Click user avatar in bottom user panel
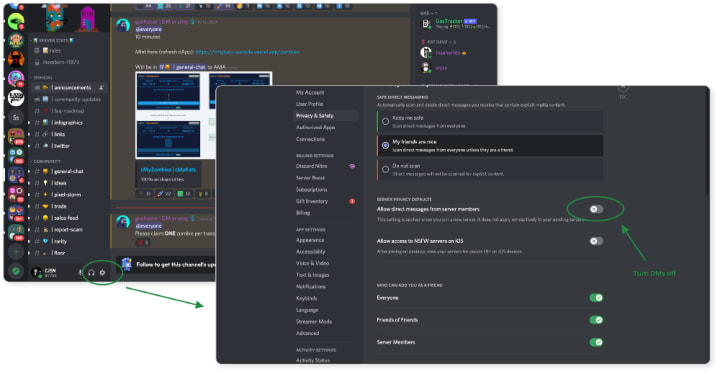720x374 pixels. tap(36, 272)
